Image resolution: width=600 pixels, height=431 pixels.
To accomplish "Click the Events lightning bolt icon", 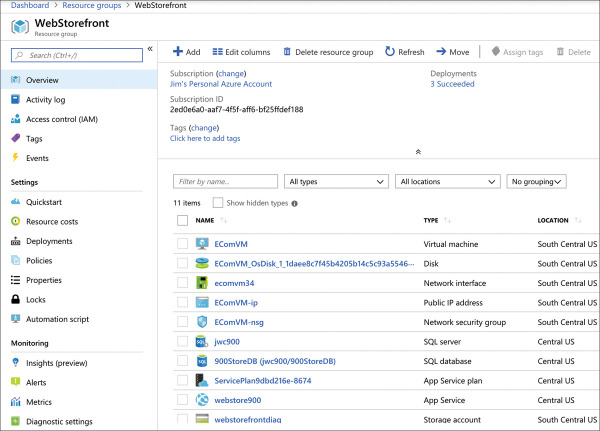I will (x=15, y=157).
